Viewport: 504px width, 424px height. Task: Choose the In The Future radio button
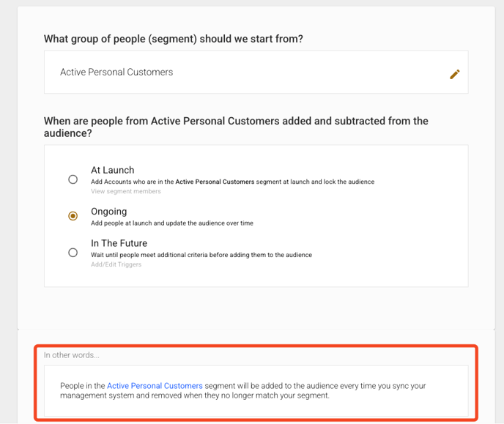coord(73,253)
